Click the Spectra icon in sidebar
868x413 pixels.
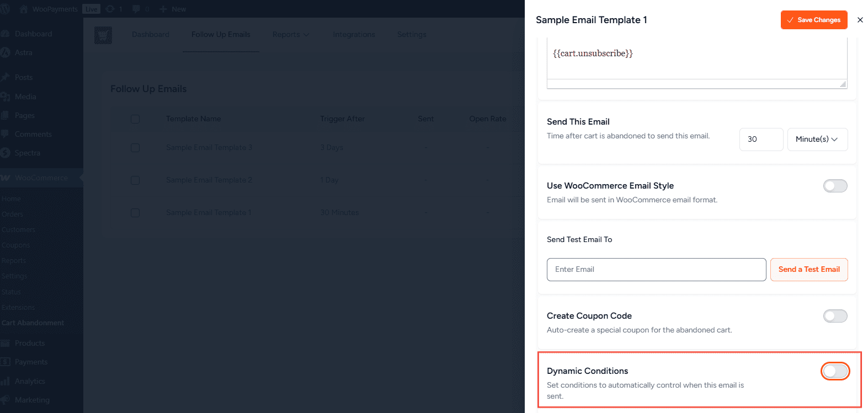6,153
